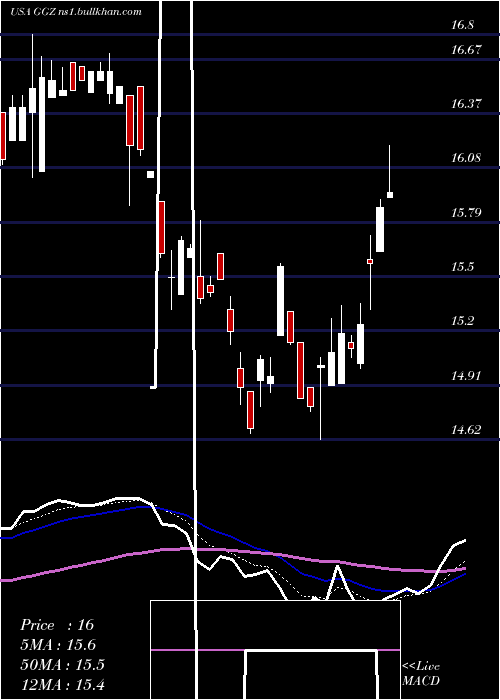This screenshot has width=500, height=700.
Task: Click the 'Price : 16' readout
Action: 57,625
